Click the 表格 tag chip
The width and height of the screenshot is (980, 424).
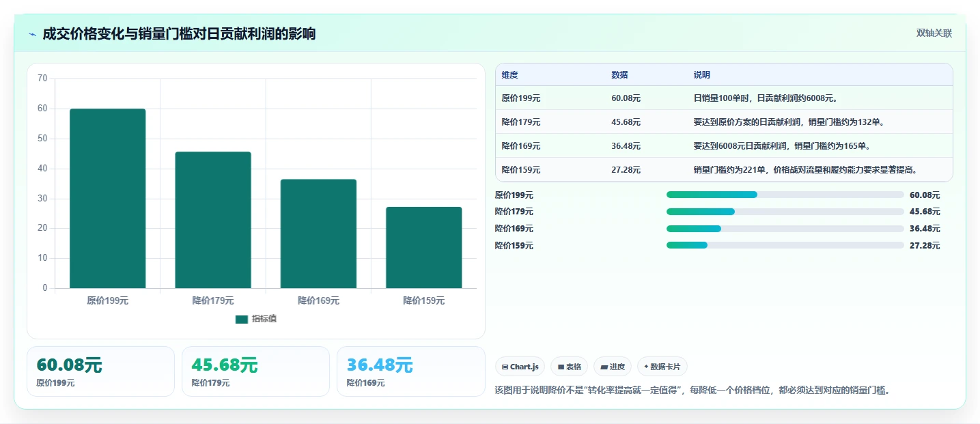[x=569, y=367]
